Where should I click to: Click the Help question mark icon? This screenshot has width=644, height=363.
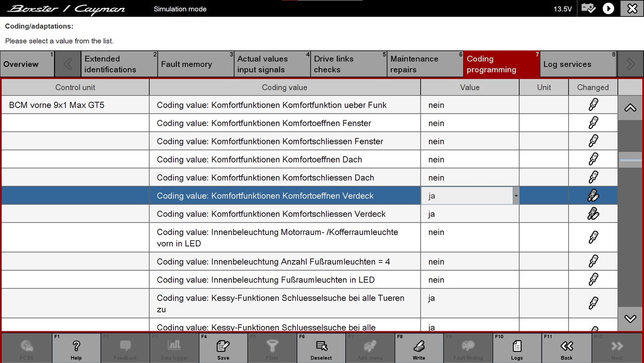[76, 346]
